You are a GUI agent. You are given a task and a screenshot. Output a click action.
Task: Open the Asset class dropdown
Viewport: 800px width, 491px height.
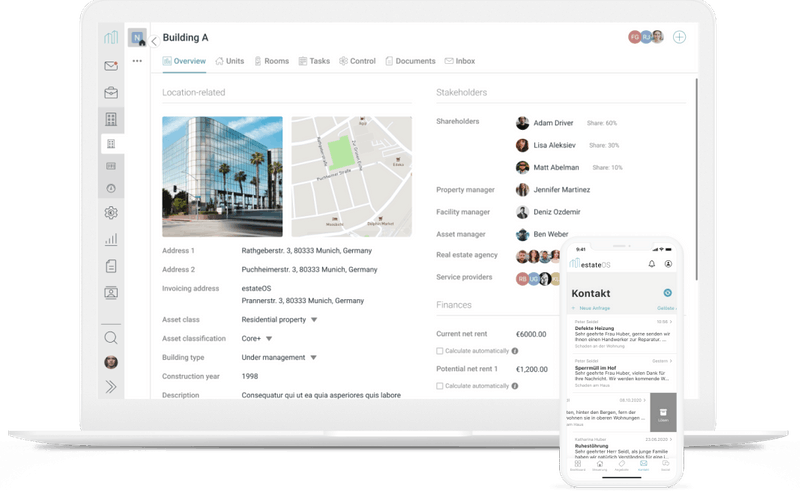279,320
